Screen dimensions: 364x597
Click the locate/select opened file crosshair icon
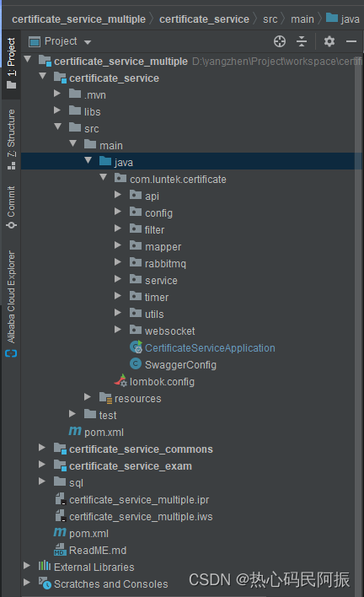tap(280, 41)
